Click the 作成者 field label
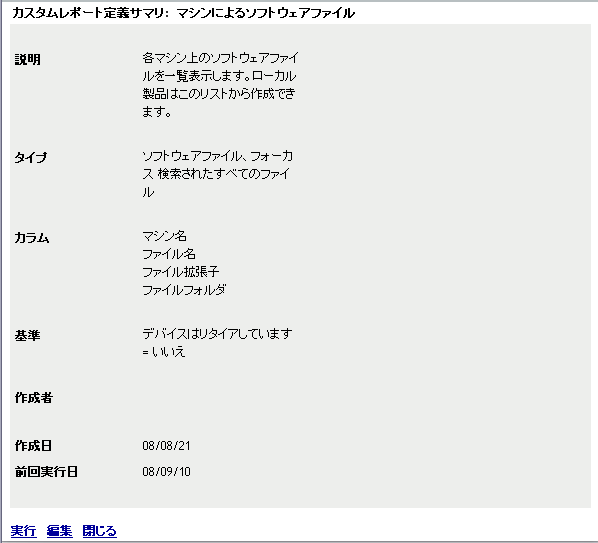The image size is (598, 543). click(34, 398)
